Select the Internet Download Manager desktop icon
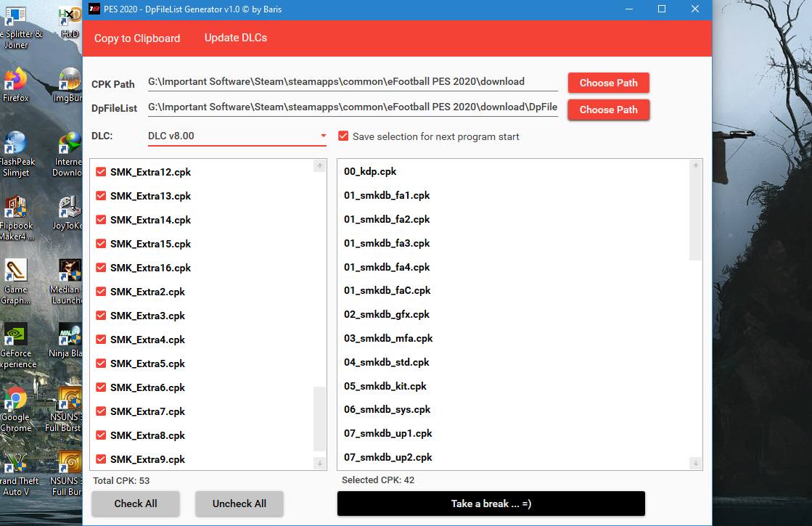 [68, 155]
